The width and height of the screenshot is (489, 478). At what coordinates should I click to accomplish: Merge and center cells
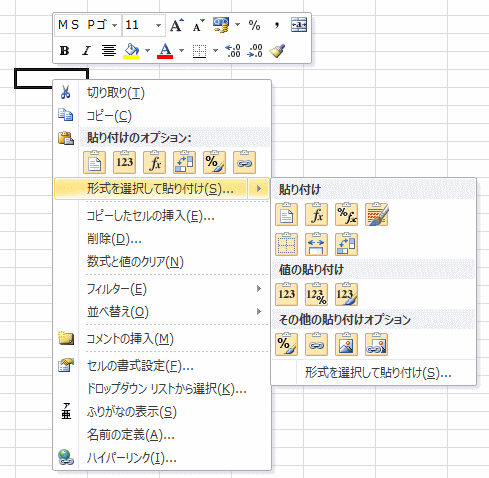299,25
